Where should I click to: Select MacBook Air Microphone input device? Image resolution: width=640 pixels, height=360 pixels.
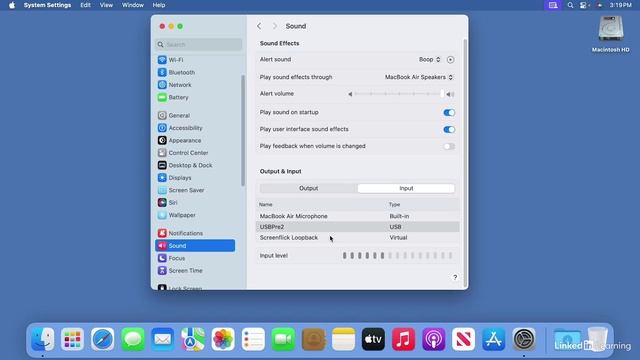tap(357, 216)
